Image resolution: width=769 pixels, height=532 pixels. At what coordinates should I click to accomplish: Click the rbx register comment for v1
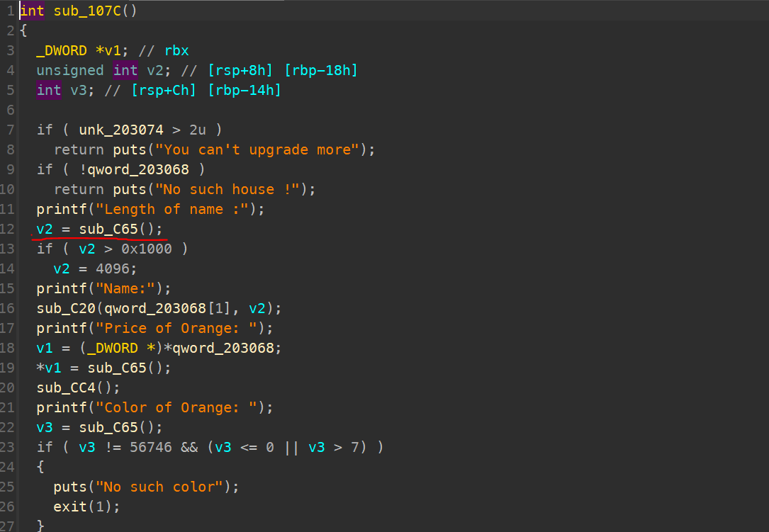(x=176, y=50)
